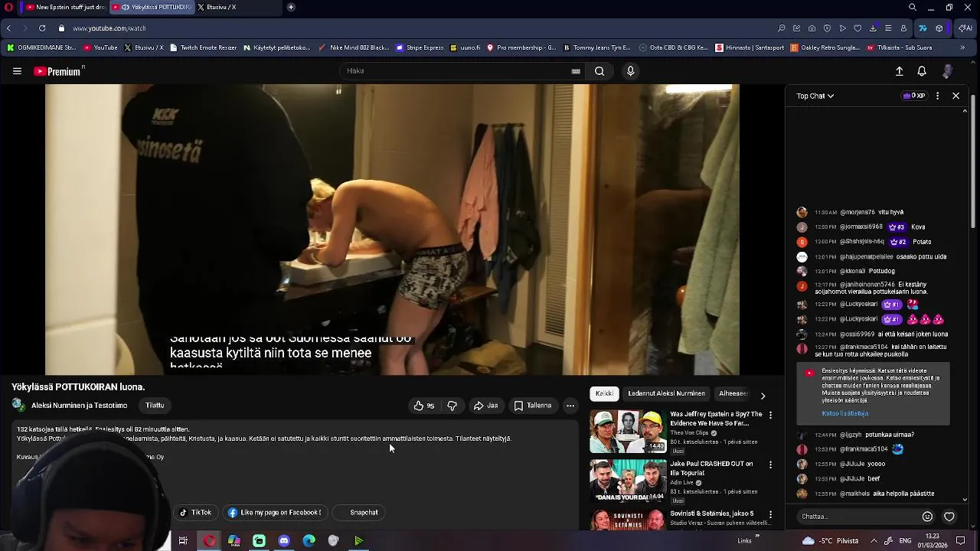Image resolution: width=980 pixels, height=551 pixels.
Task: Open the YouTube guide hamburger menu
Action: click(x=17, y=71)
